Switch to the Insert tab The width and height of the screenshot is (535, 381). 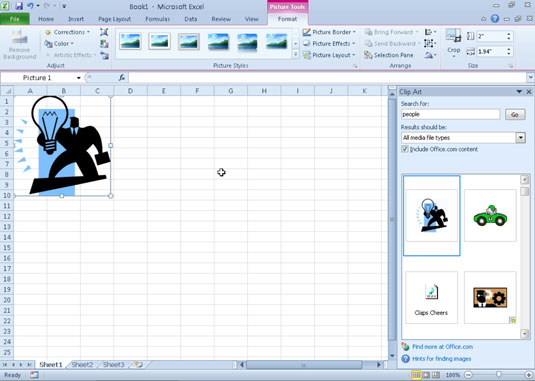[76, 19]
